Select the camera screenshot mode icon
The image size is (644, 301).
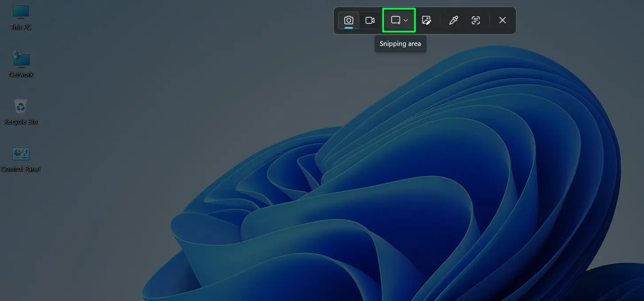click(x=348, y=20)
